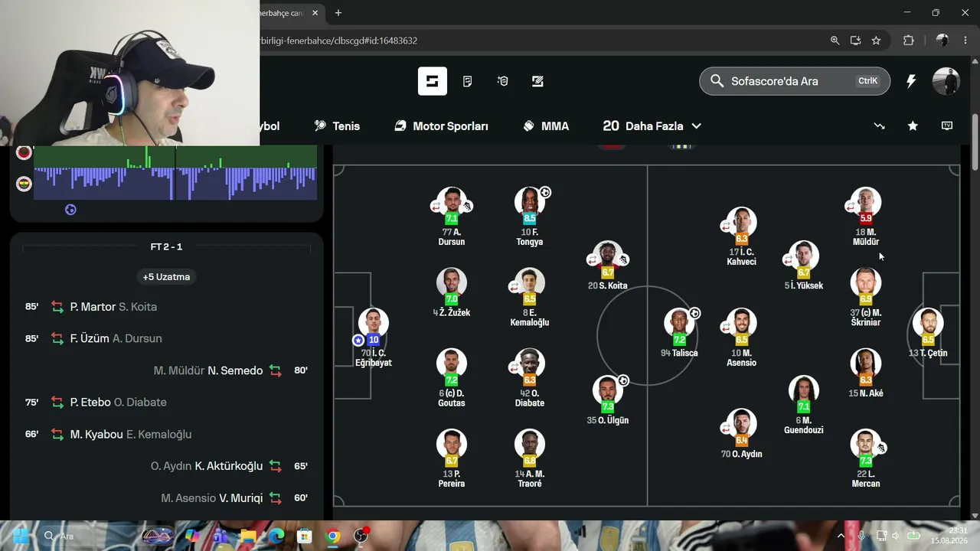Click the substitution icon beside V. Muriqi
The width and height of the screenshot is (980, 551).
pyautogui.click(x=276, y=498)
